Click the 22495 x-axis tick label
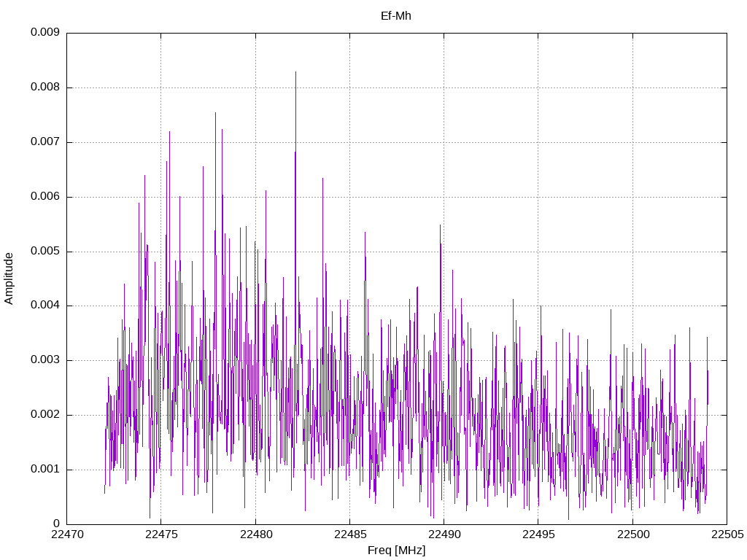 (x=539, y=534)
